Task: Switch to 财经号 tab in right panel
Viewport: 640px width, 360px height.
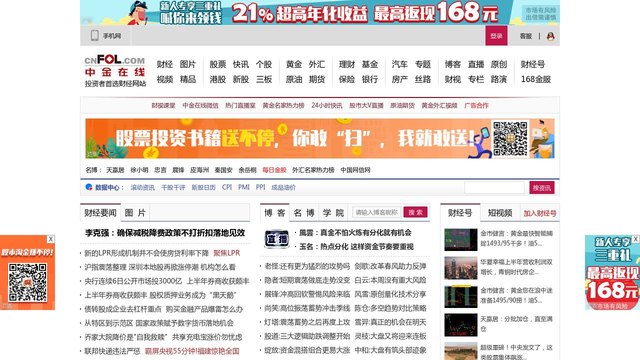Action: click(460, 213)
